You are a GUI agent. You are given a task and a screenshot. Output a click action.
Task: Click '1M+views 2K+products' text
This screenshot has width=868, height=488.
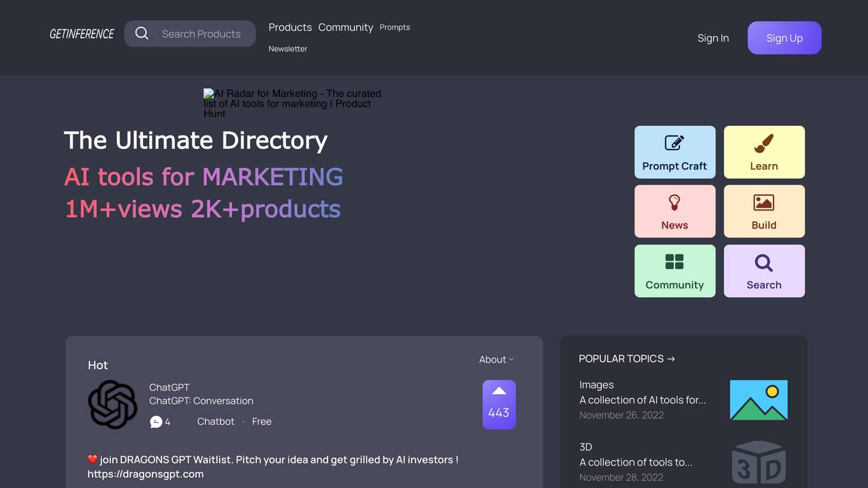coord(202,209)
